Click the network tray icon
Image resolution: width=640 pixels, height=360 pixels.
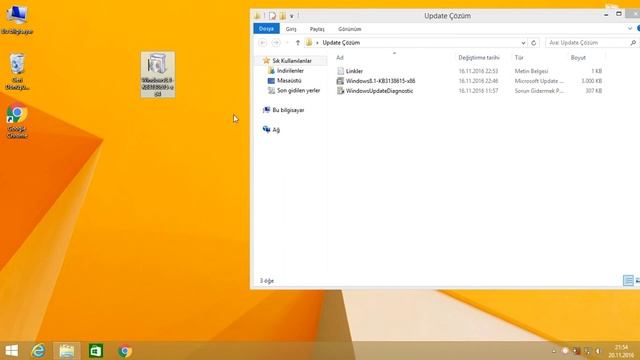click(587, 351)
